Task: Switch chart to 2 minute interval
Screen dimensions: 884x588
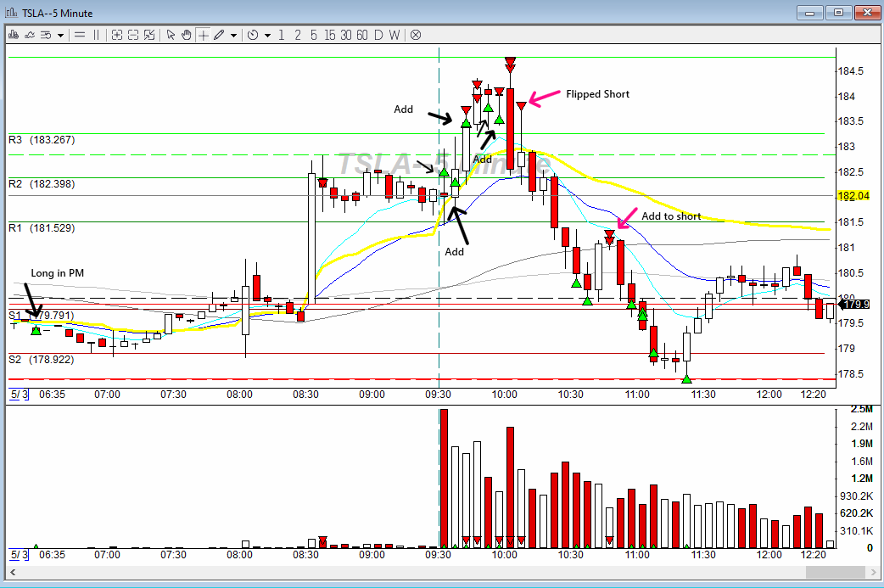Action: tap(298, 35)
